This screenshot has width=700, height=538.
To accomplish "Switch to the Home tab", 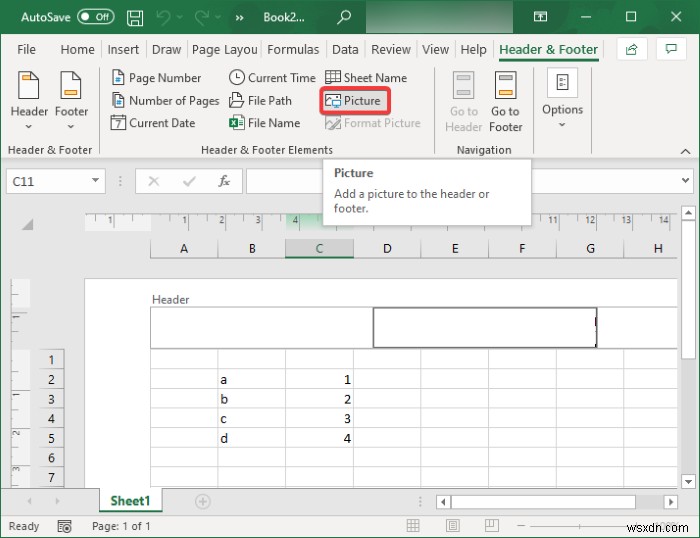I will 77,49.
